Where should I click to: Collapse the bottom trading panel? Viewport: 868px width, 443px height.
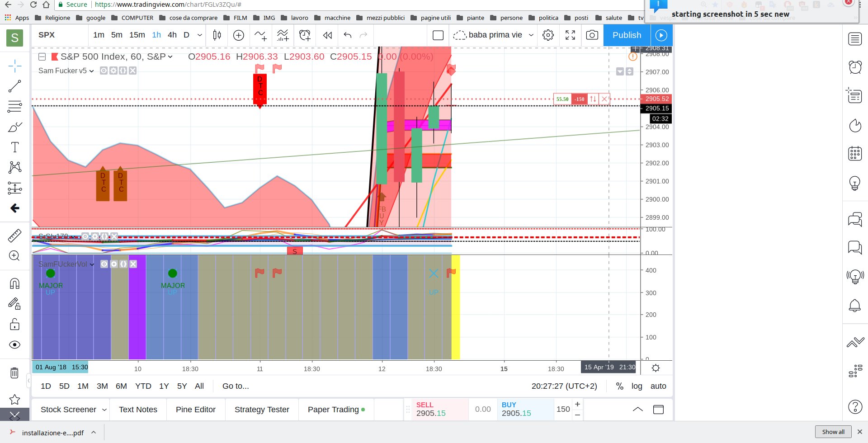click(637, 410)
